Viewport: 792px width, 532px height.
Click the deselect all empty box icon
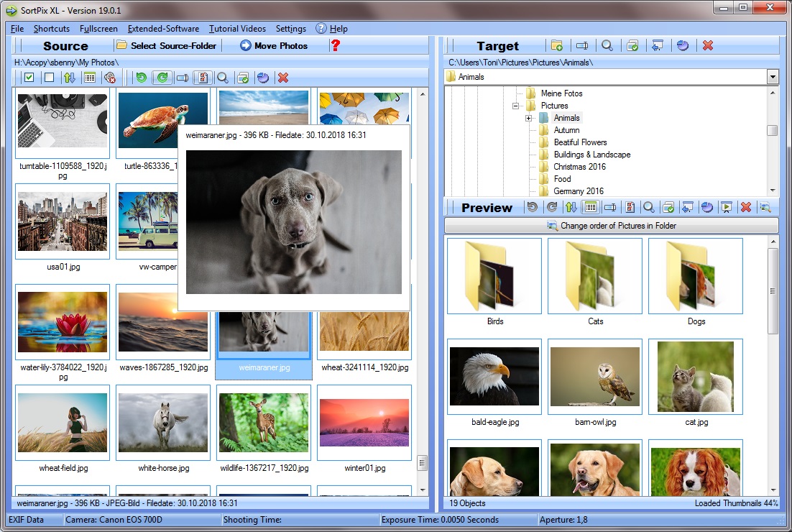49,78
